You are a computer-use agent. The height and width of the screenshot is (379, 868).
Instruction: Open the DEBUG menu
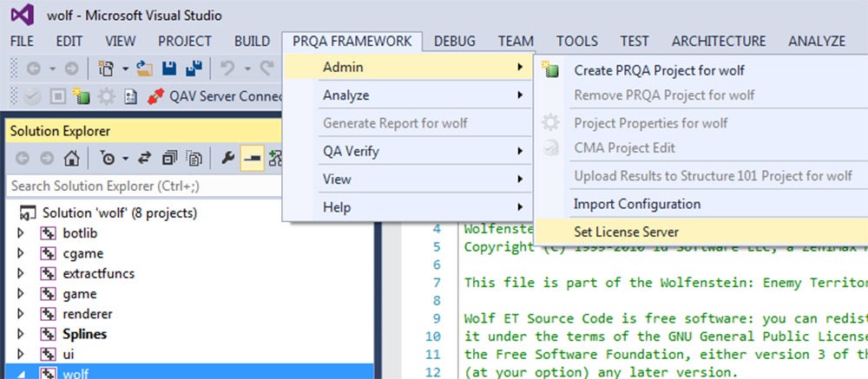pyautogui.click(x=455, y=42)
